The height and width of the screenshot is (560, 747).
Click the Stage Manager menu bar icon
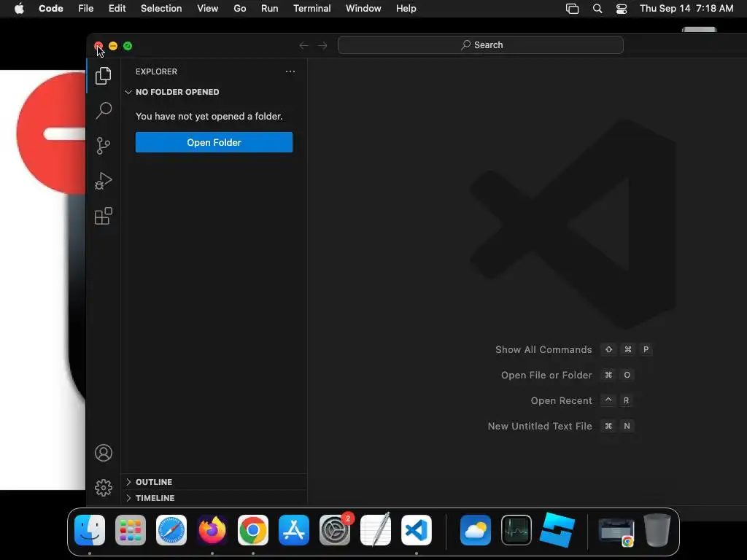(572, 9)
